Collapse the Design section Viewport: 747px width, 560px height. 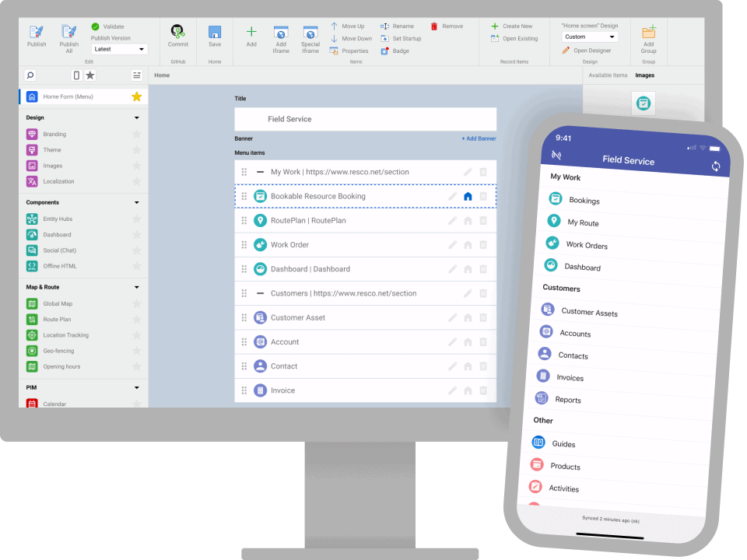tap(137, 117)
